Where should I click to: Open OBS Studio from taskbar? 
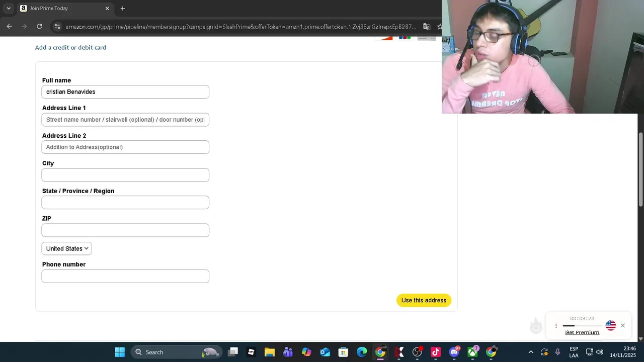click(x=417, y=352)
